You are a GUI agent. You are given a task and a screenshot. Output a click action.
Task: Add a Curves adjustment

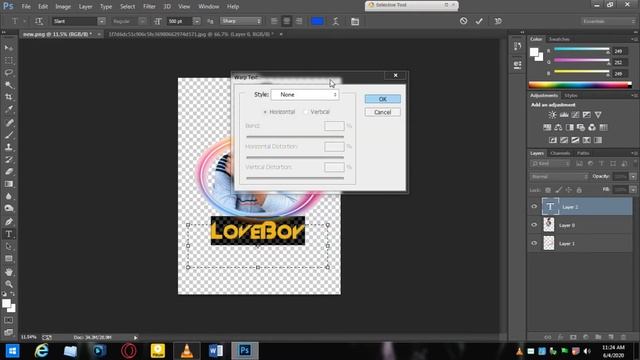pyautogui.click(x=575, y=115)
